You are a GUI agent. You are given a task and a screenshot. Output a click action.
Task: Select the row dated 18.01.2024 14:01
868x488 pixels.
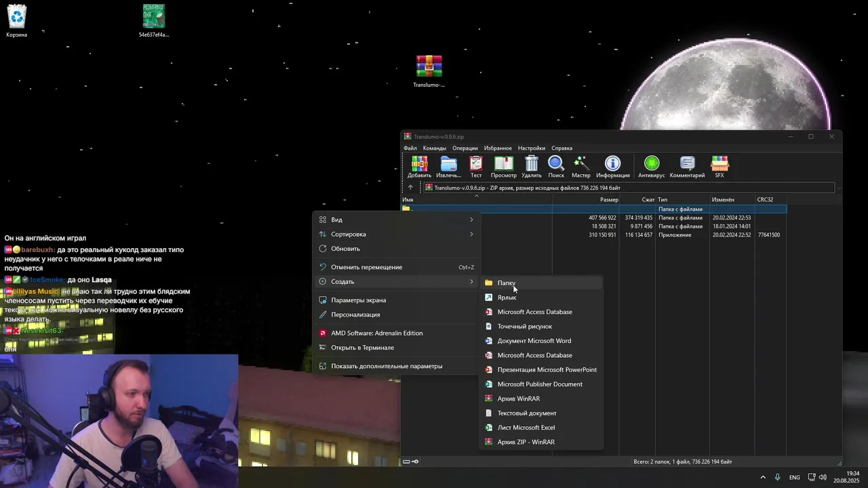(594, 226)
